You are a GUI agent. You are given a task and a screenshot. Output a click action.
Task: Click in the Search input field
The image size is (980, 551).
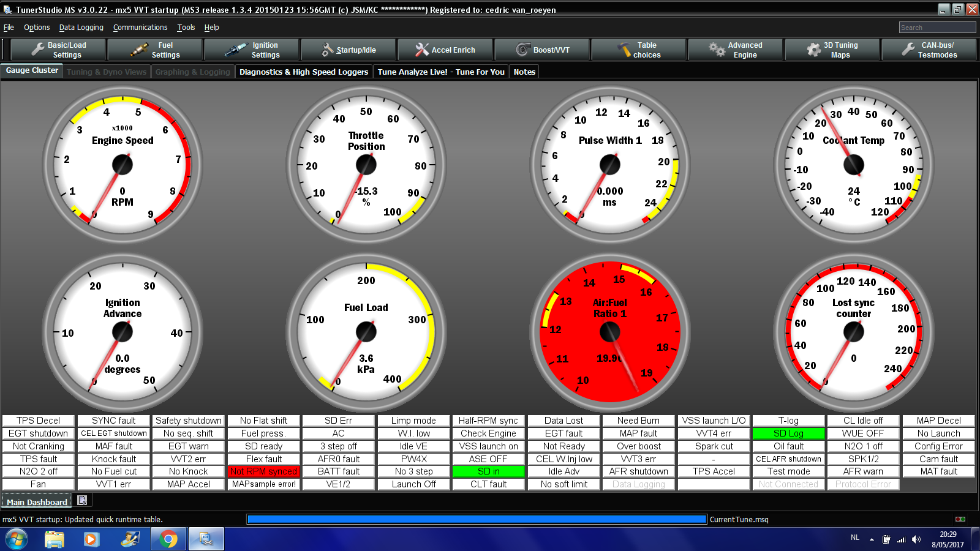click(937, 28)
